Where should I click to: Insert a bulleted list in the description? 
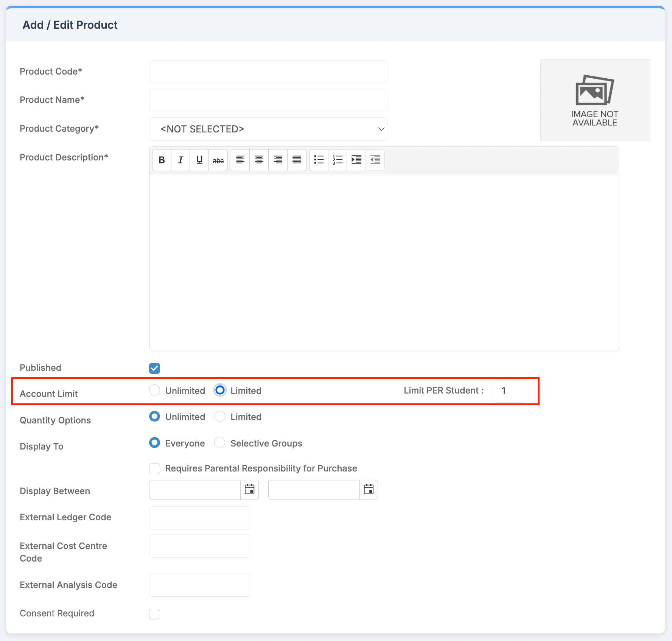tap(319, 160)
